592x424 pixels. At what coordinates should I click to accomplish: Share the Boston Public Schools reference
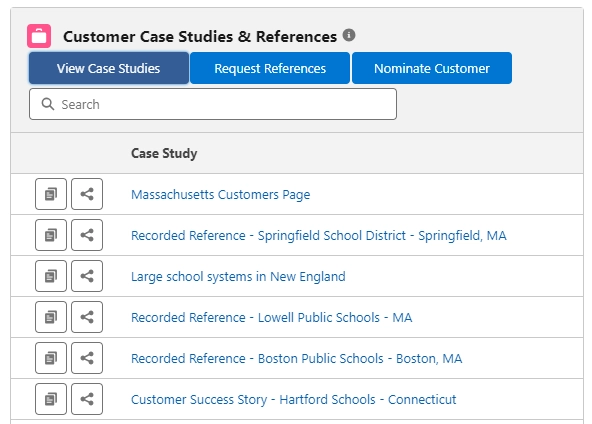[87, 358]
